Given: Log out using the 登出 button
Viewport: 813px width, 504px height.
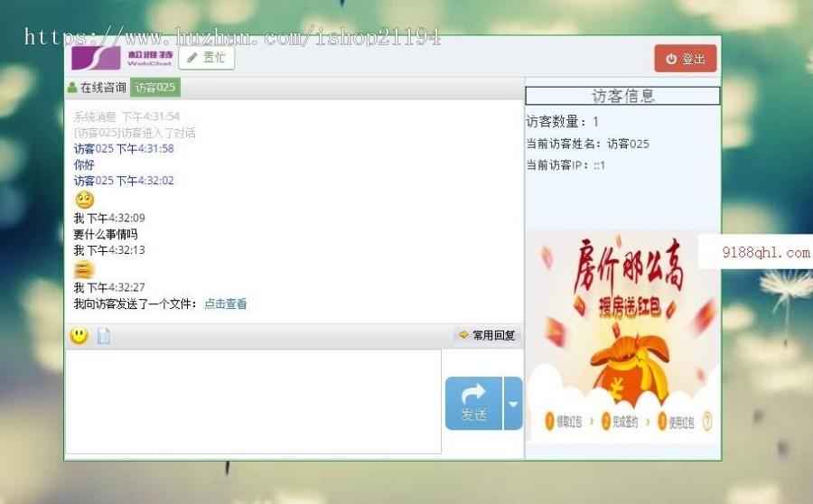Looking at the screenshot, I should tap(686, 59).
